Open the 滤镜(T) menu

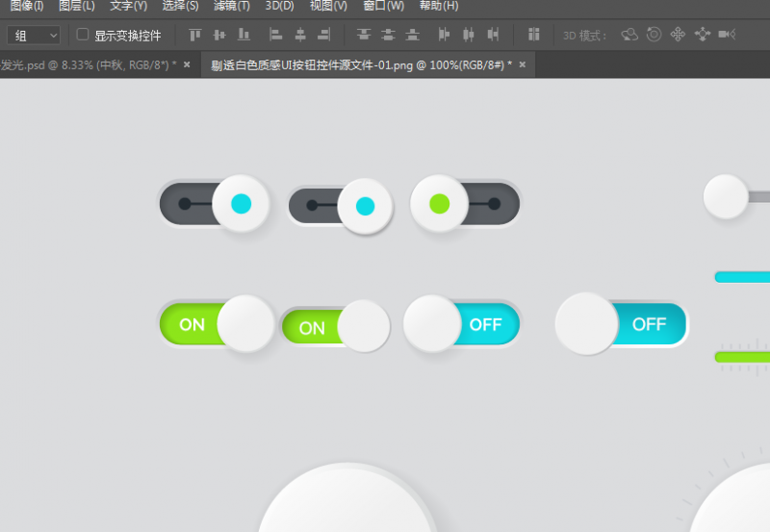pyautogui.click(x=231, y=6)
